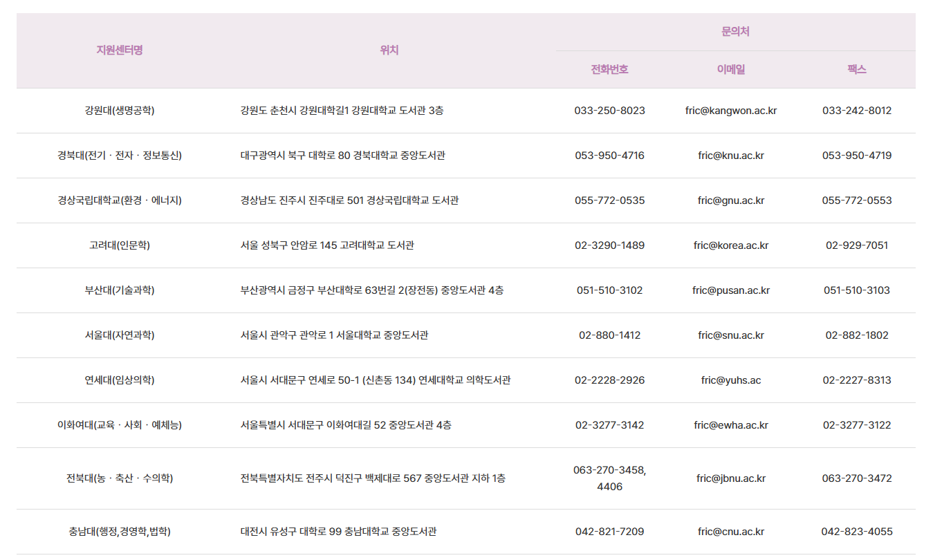933x560 pixels.
Task: Click the fric@kangwon.ac.kr email address
Action: [730, 111]
